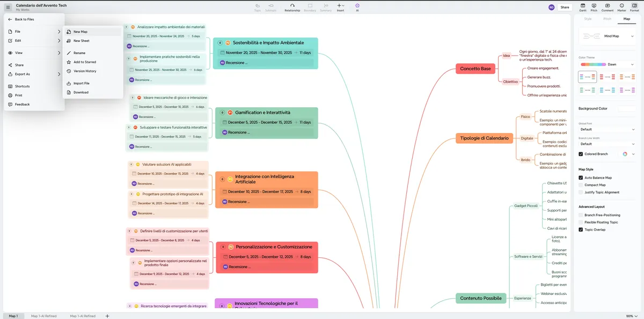Open the Gantt view

(x=583, y=7)
